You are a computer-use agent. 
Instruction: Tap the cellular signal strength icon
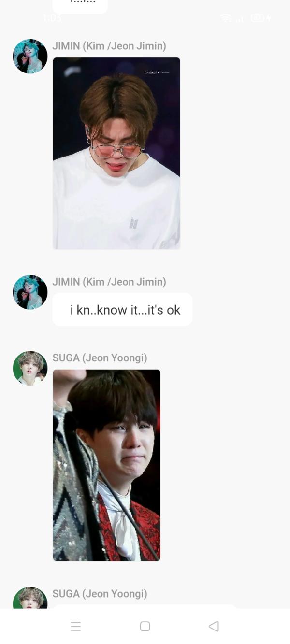(x=239, y=19)
